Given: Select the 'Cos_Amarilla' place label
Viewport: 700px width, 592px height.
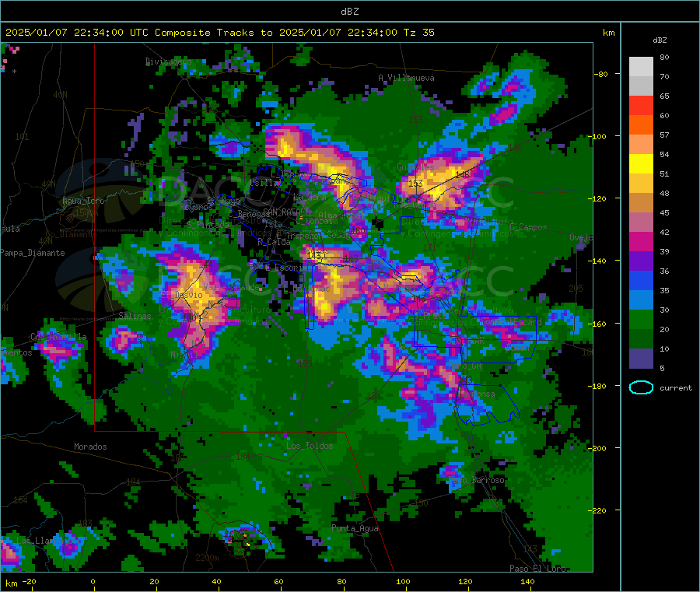Looking at the screenshot, I should (x=58, y=337).
